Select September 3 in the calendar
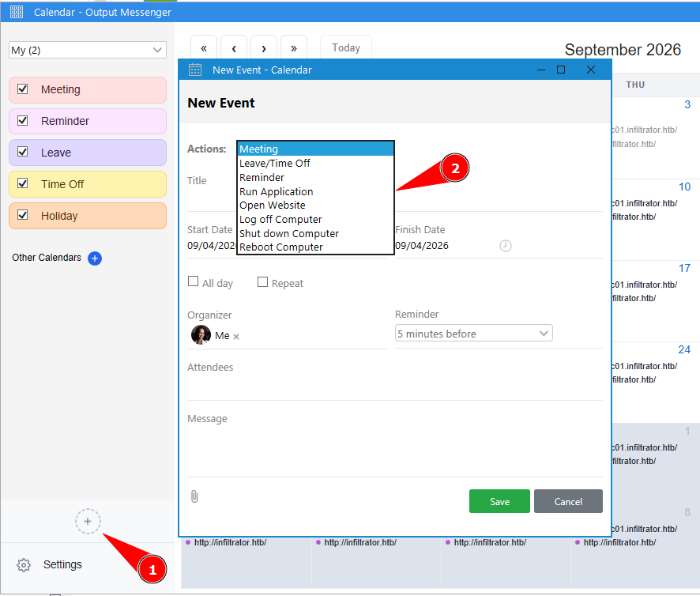The image size is (700, 596). (x=687, y=104)
